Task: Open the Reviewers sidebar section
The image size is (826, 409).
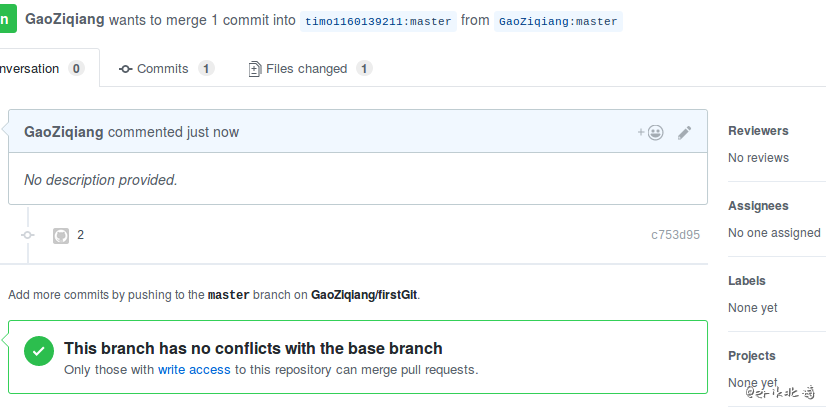Action: [758, 131]
